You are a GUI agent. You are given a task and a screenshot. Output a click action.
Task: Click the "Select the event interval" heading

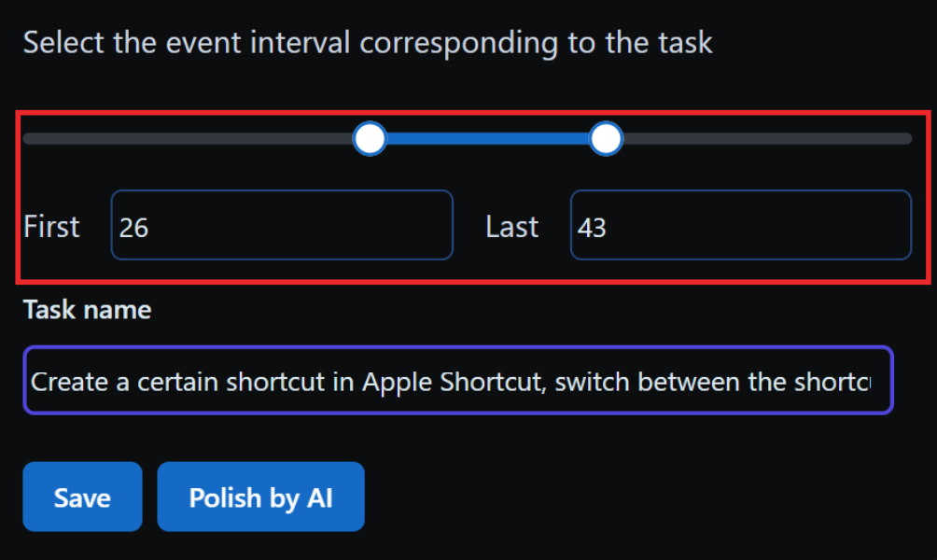pos(368,43)
